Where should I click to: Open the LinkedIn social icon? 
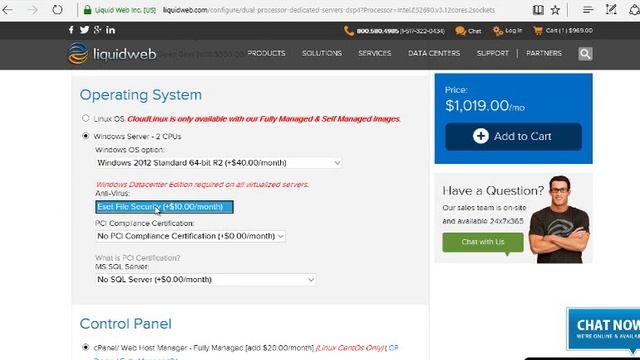[x=110, y=30]
